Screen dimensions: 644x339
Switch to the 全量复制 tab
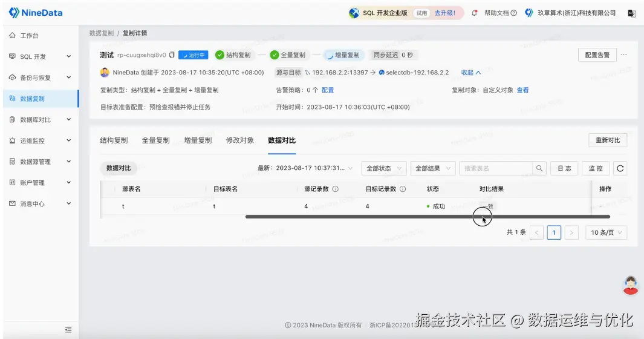click(155, 140)
